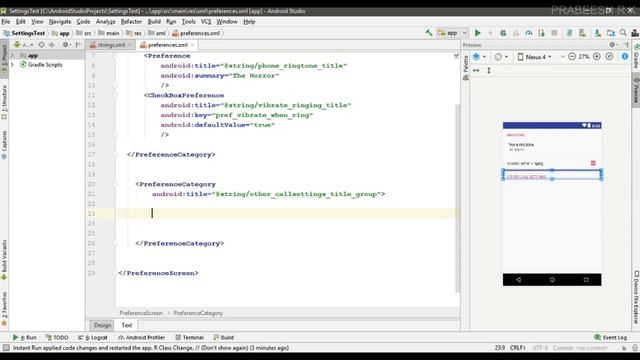Open Project panel gear settings
The height and width of the screenshot is (360, 640).
point(66,44)
